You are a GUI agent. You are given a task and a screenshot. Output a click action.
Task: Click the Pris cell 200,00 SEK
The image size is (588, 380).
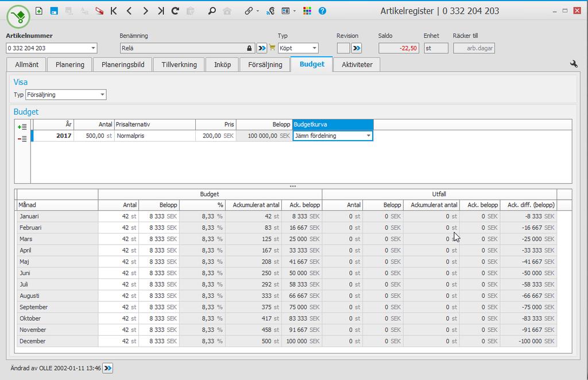click(x=216, y=135)
